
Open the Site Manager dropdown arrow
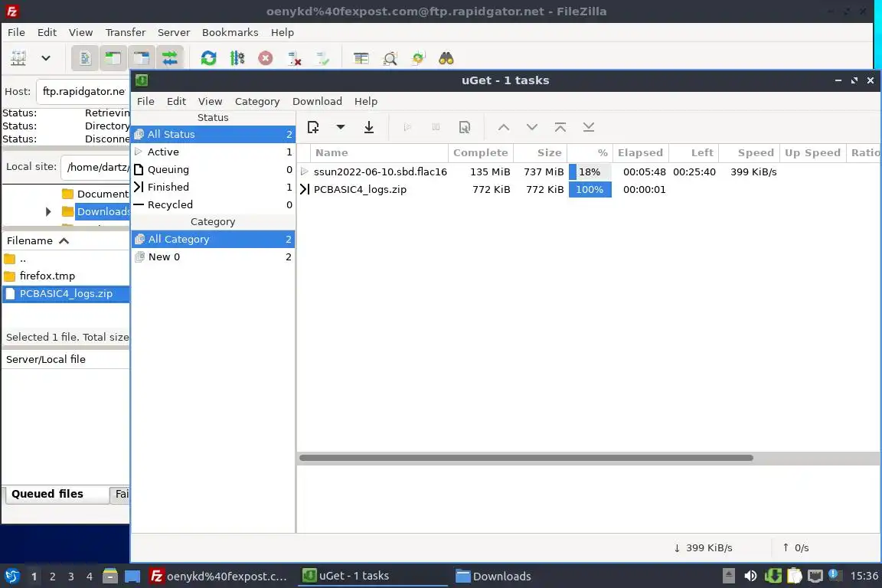pos(46,58)
